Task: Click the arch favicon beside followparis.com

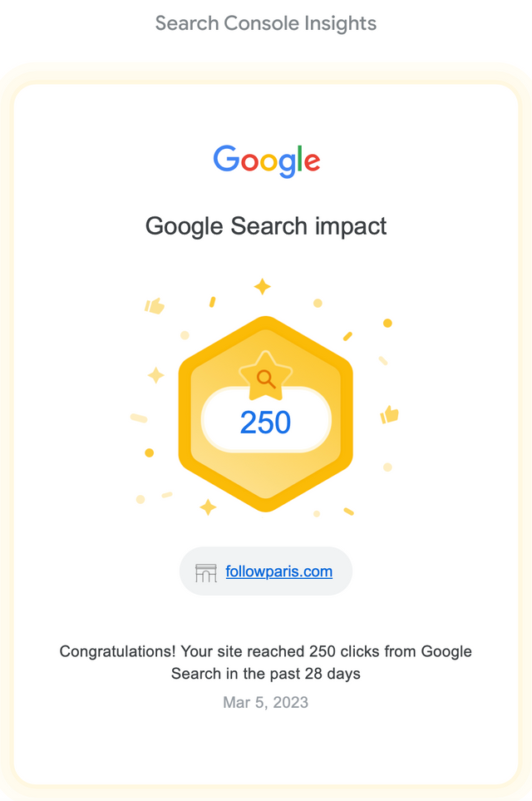Action: click(206, 572)
